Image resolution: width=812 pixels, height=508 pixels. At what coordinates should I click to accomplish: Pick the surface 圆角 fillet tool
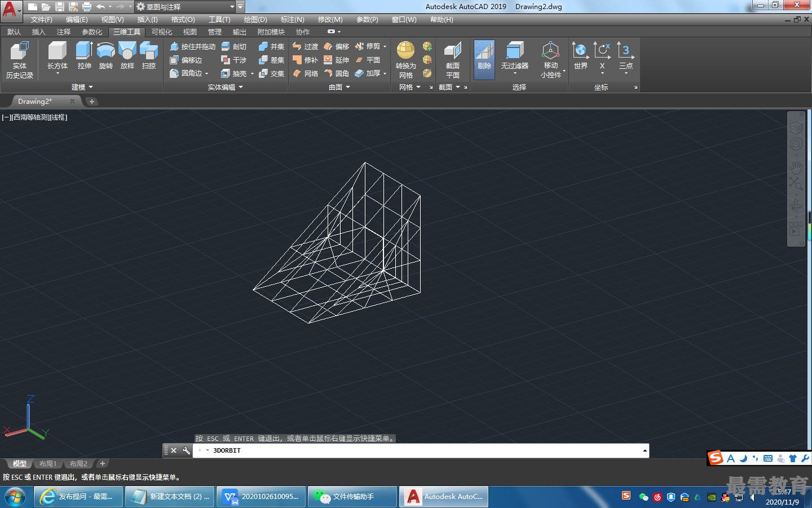point(336,73)
